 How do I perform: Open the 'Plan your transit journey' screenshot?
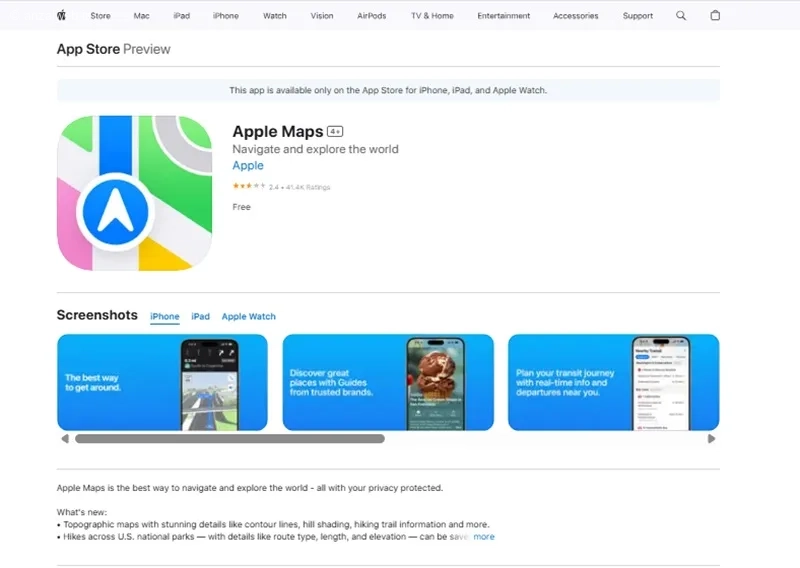(614, 382)
